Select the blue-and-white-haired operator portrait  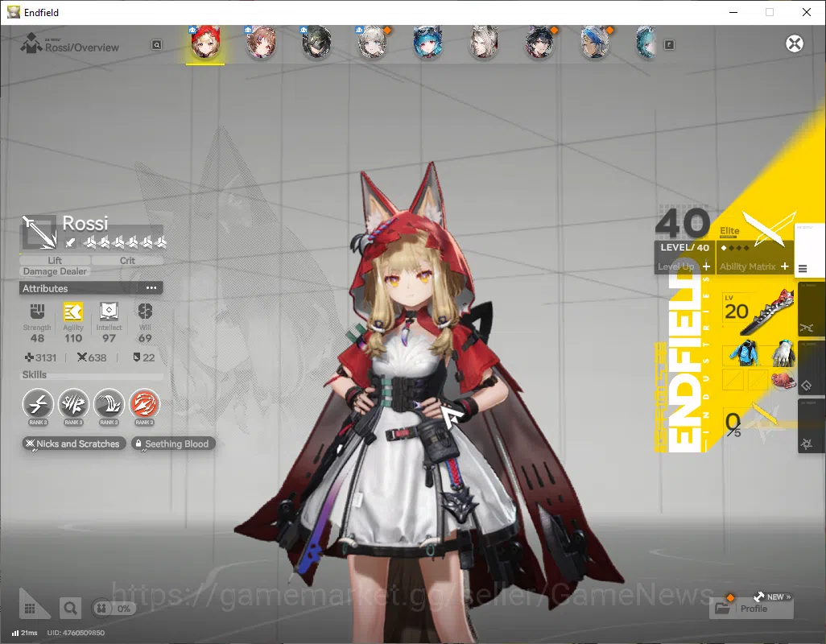click(595, 43)
